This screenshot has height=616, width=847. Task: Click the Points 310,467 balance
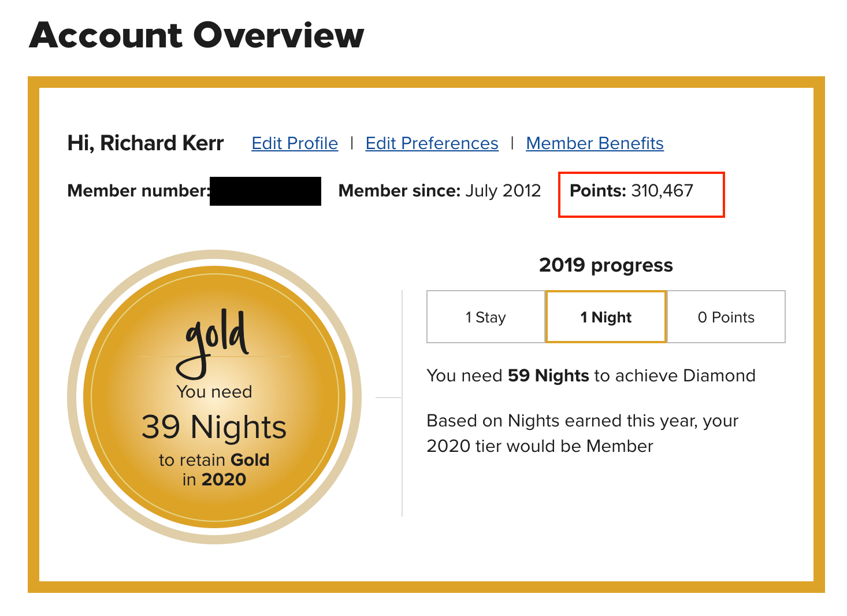coord(631,191)
